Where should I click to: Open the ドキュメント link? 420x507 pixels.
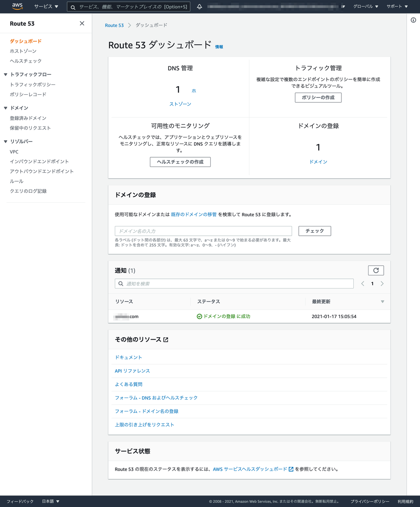tap(128, 357)
